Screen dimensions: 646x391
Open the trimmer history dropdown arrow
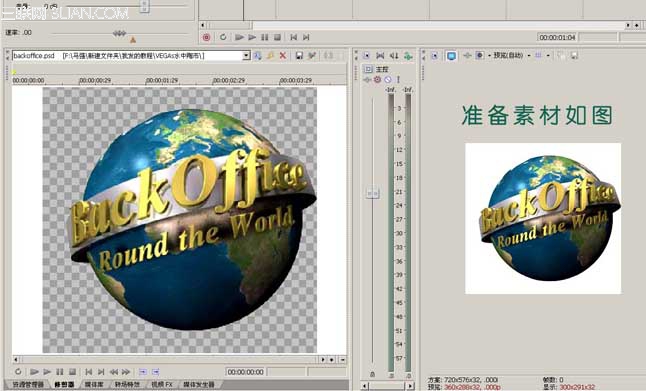246,55
